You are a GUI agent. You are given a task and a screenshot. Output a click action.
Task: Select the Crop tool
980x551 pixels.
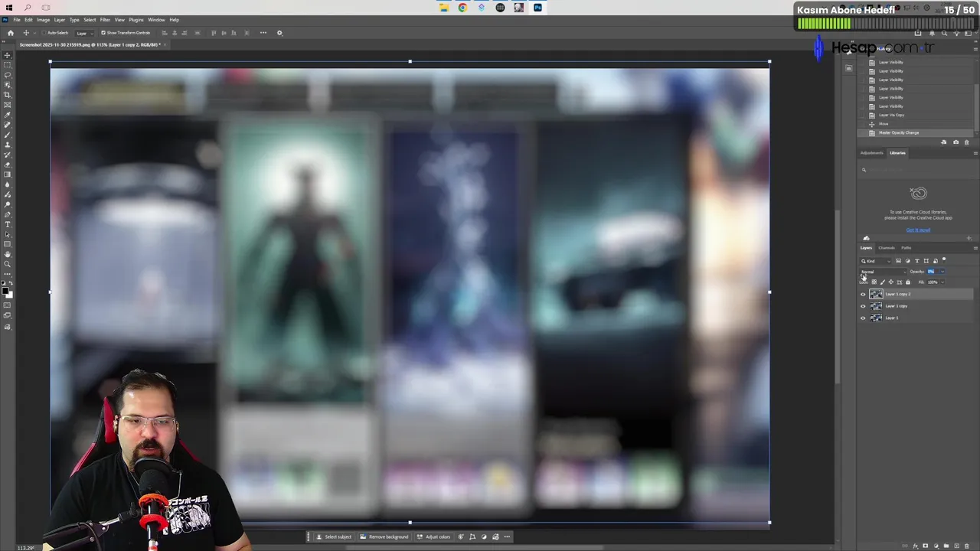point(8,95)
